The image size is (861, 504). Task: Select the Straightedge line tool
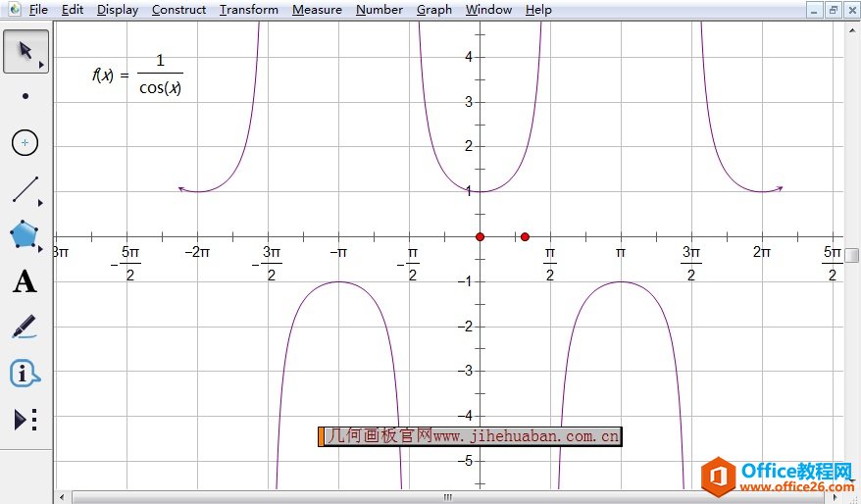pyautogui.click(x=25, y=189)
